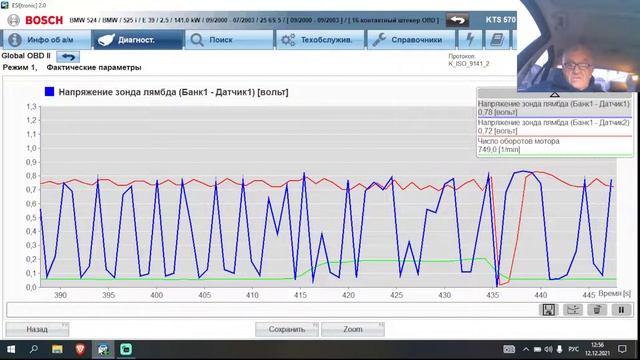The image size is (640, 360).
Task: Click the trash delete icon under the graph
Action: pos(597,310)
